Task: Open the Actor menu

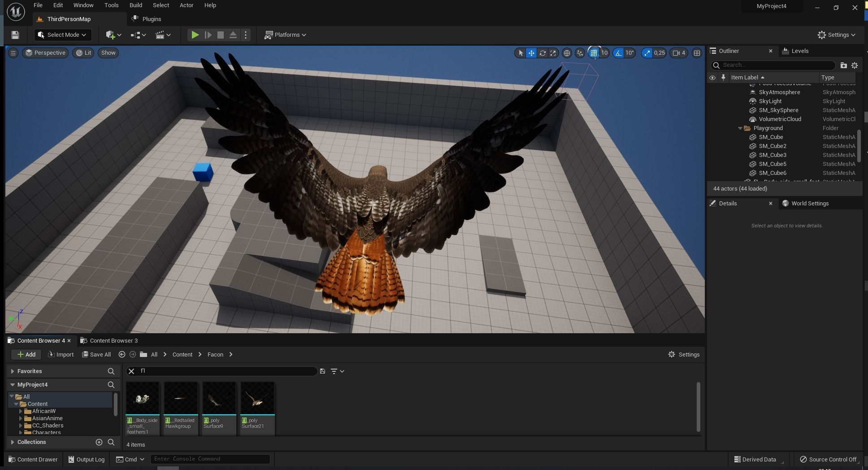Action: [187, 5]
